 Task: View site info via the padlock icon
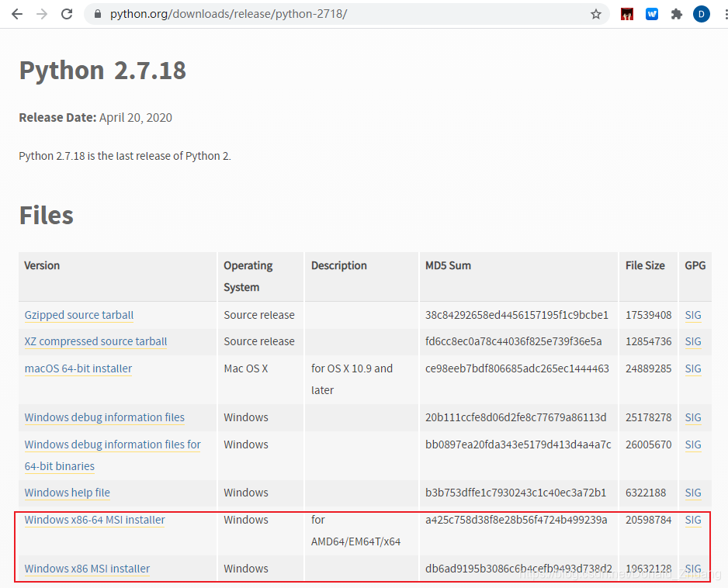(98, 15)
